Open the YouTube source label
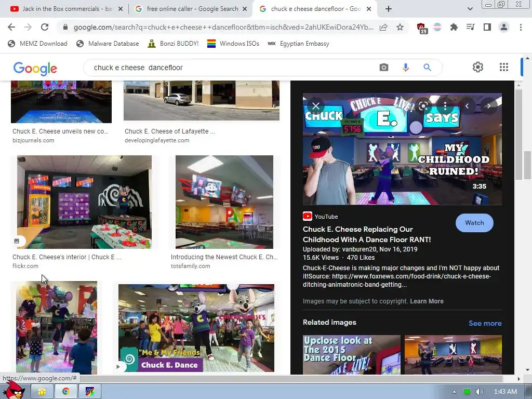 pyautogui.click(x=320, y=217)
